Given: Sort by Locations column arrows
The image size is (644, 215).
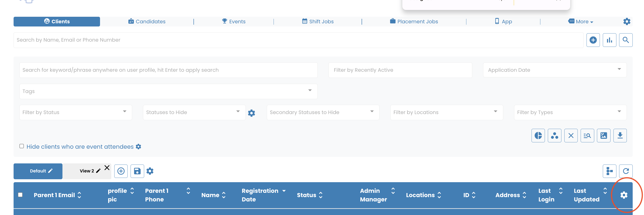Looking at the screenshot, I should point(439,195).
